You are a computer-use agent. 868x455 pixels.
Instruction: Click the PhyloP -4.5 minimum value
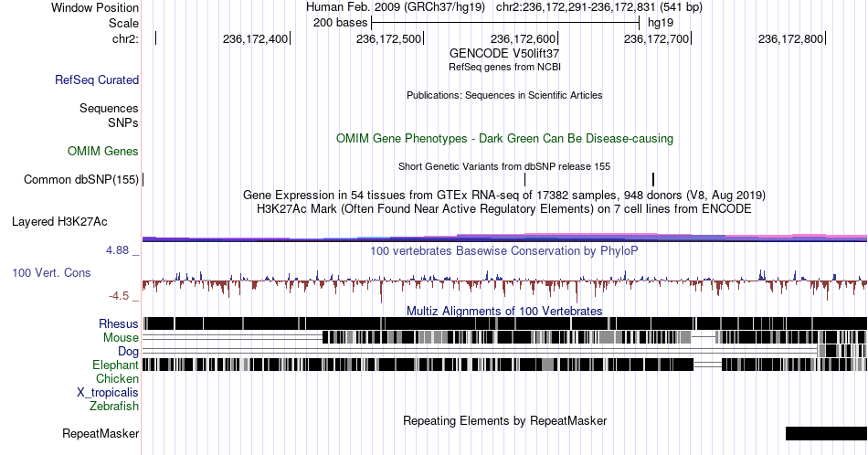(119, 296)
